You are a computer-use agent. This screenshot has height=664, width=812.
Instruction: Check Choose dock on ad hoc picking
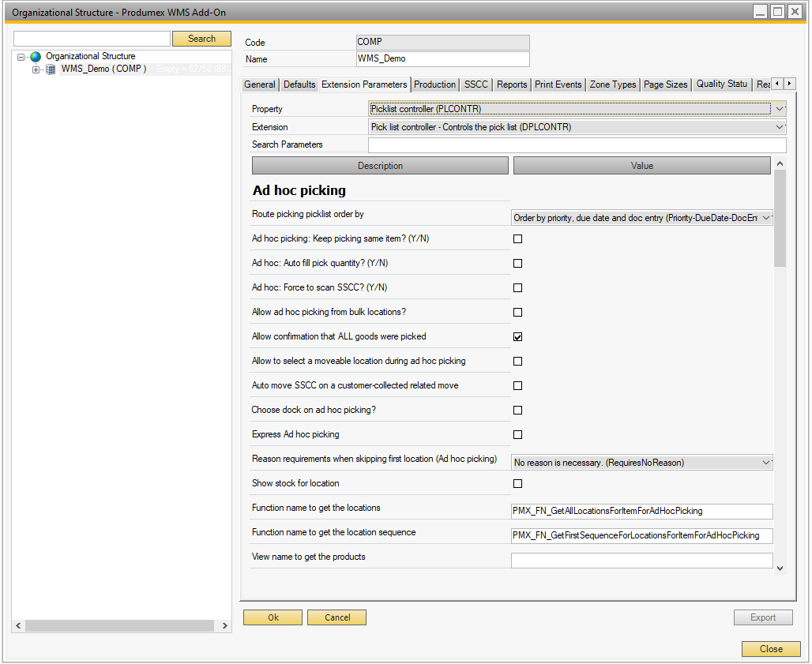[x=517, y=410]
